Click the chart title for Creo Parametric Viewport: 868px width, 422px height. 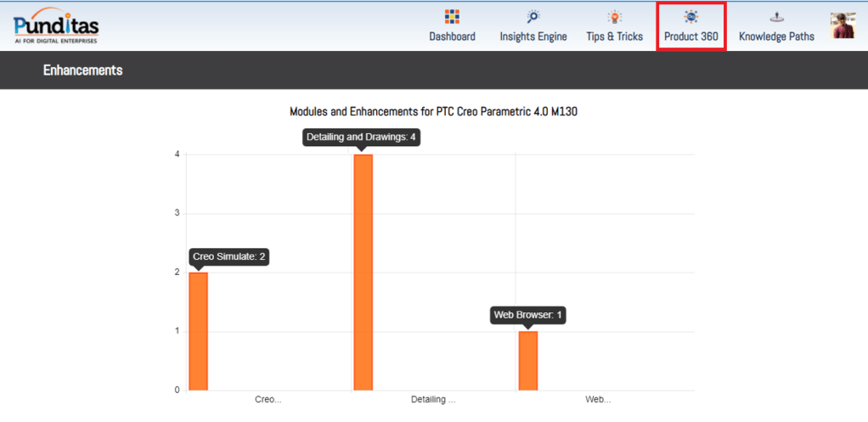tap(434, 111)
